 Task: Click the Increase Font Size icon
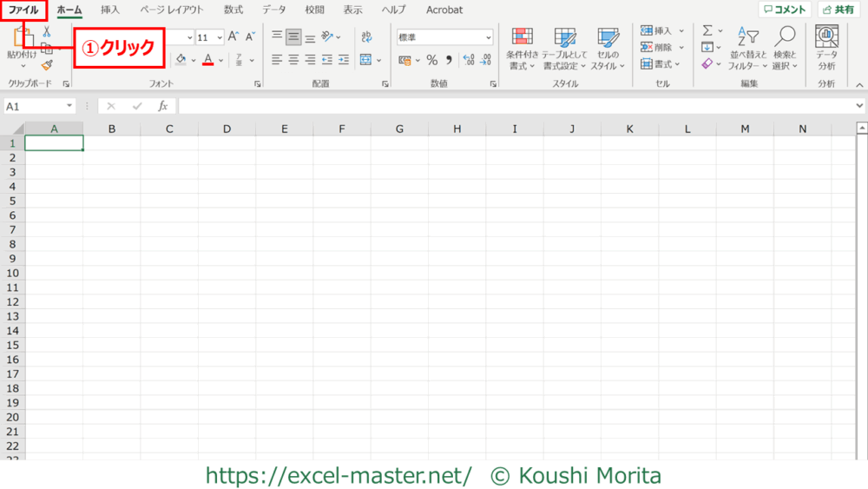point(233,37)
